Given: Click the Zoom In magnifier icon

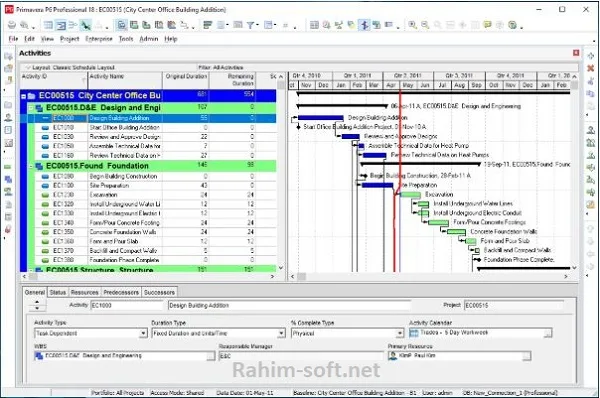Looking at the screenshot, I should tap(412, 25).
